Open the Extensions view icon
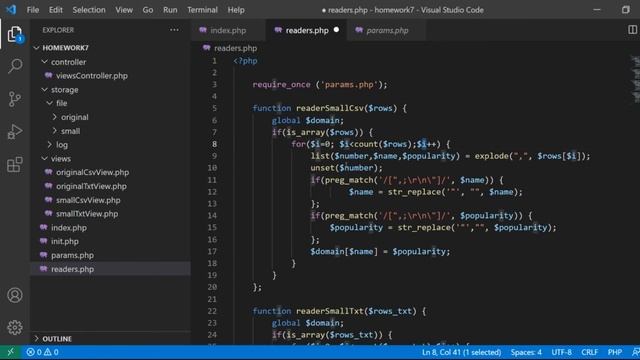640x360 pixels. click(15, 164)
